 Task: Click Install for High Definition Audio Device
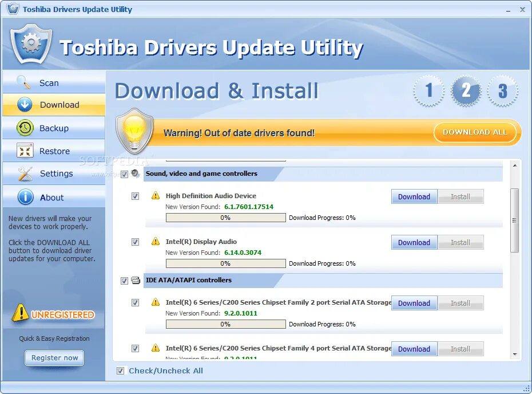[460, 196]
